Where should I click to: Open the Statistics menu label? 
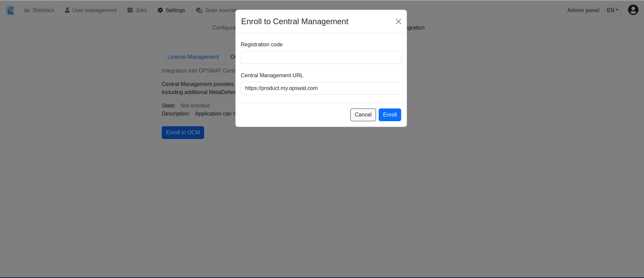[x=43, y=10]
